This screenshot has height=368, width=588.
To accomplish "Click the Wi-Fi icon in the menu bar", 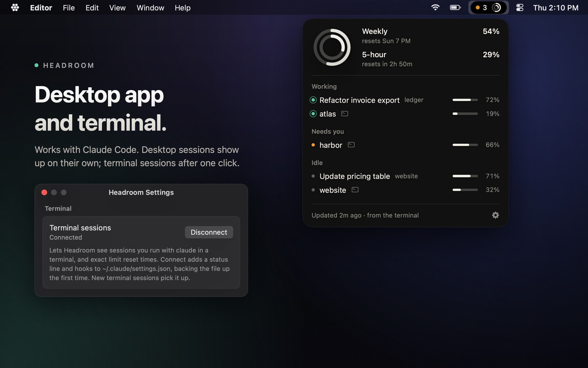I will pyautogui.click(x=435, y=8).
